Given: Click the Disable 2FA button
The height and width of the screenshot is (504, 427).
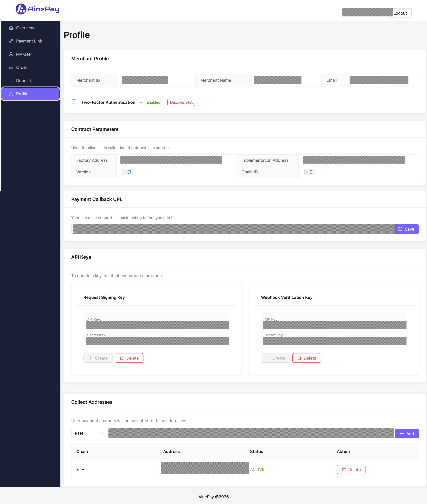Looking at the screenshot, I should (x=181, y=102).
